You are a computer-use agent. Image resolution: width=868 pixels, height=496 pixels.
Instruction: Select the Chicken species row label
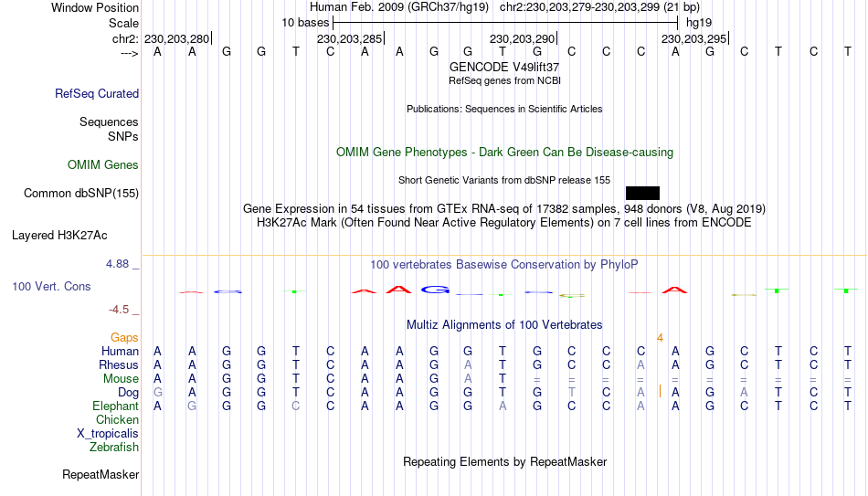[117, 419]
